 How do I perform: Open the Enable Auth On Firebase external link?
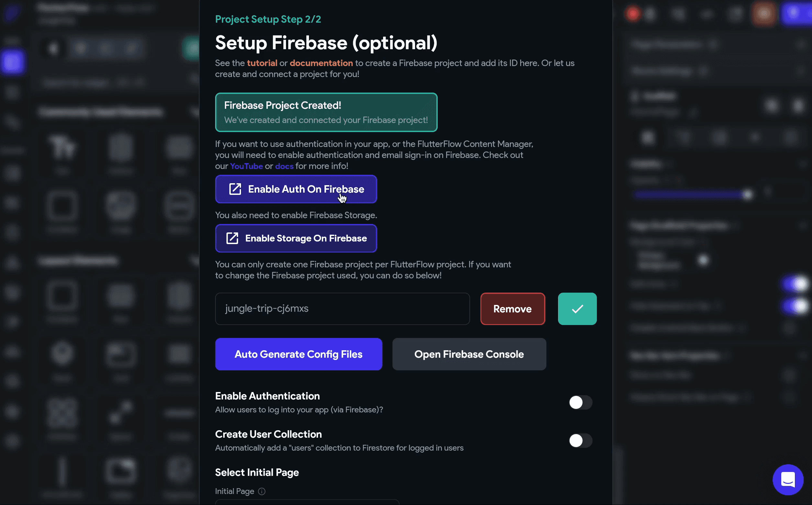tap(296, 189)
